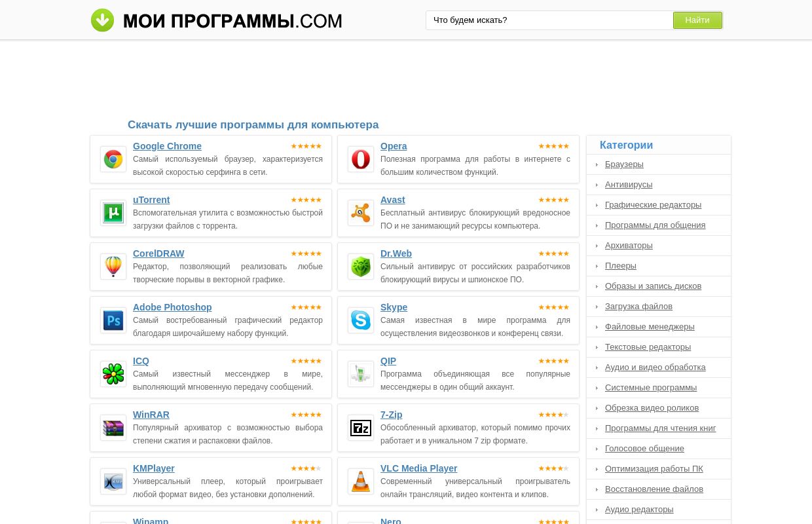The width and height of the screenshot is (812, 524).
Task: Click the CorelDRAW balloon icon
Action: 113,267
